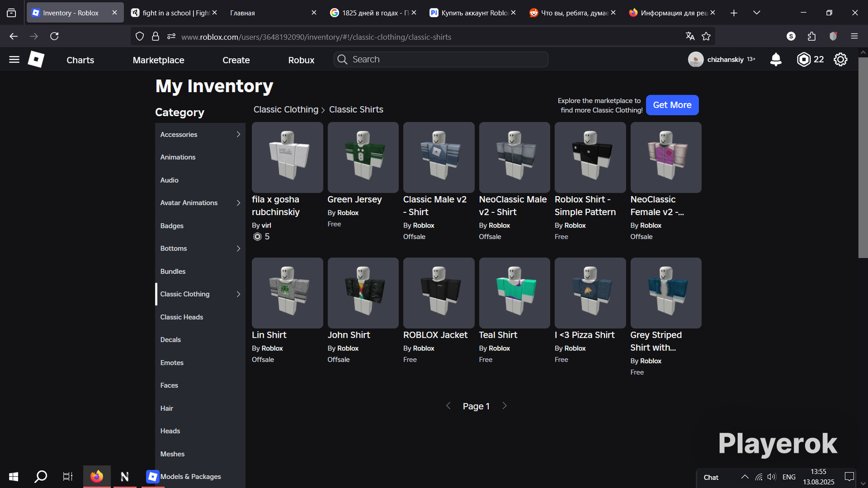Open the Marketplace menu

point(159,60)
